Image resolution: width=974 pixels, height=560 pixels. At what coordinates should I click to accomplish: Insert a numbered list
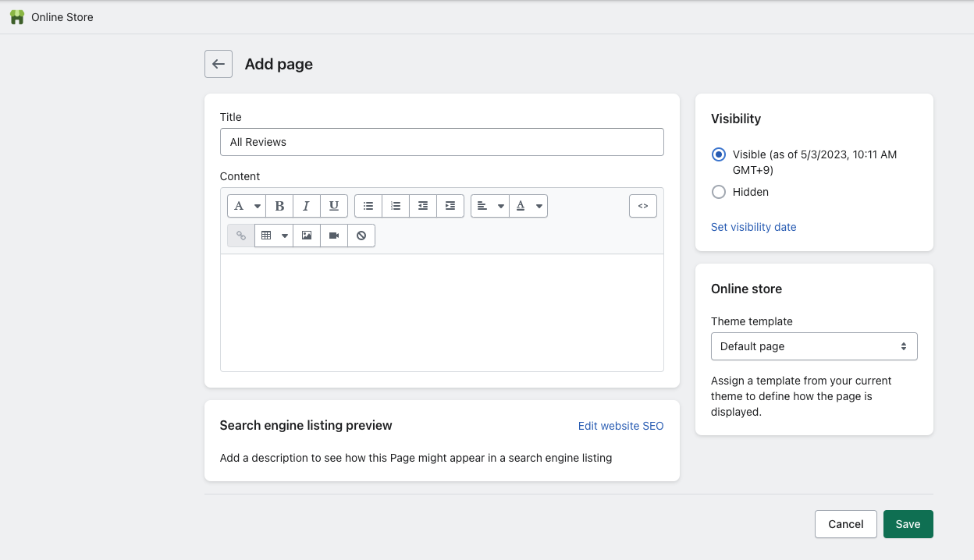pyautogui.click(x=396, y=206)
